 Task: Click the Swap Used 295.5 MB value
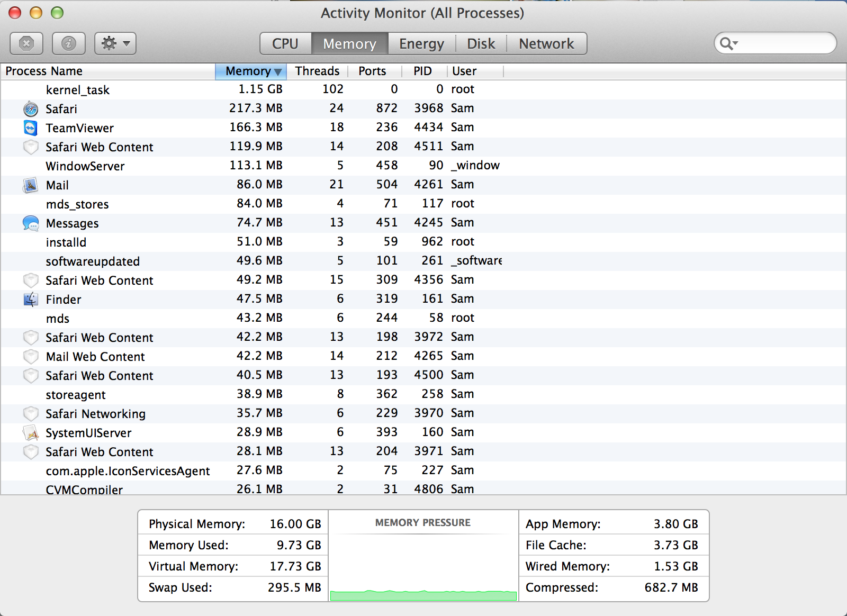coord(294,587)
